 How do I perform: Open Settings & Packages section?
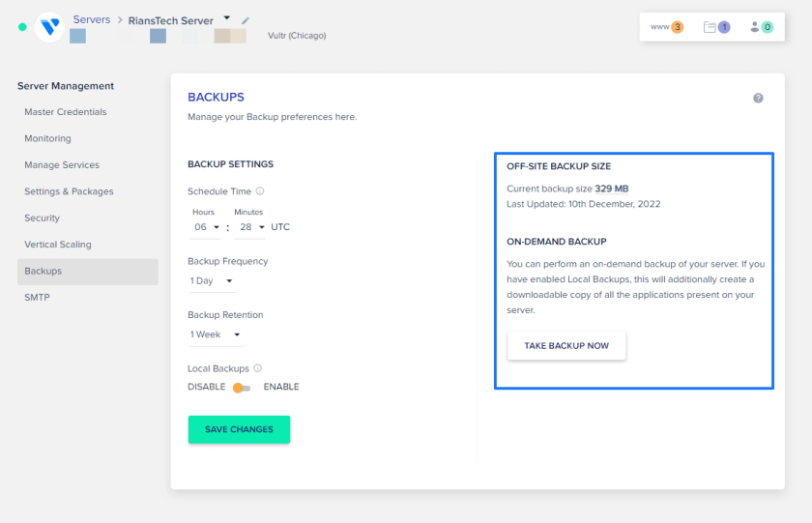69,191
